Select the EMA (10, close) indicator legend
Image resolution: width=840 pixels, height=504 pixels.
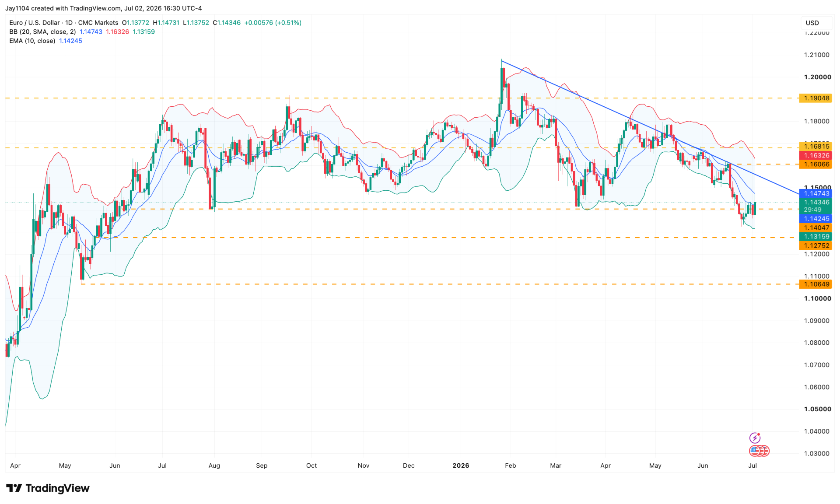point(32,41)
